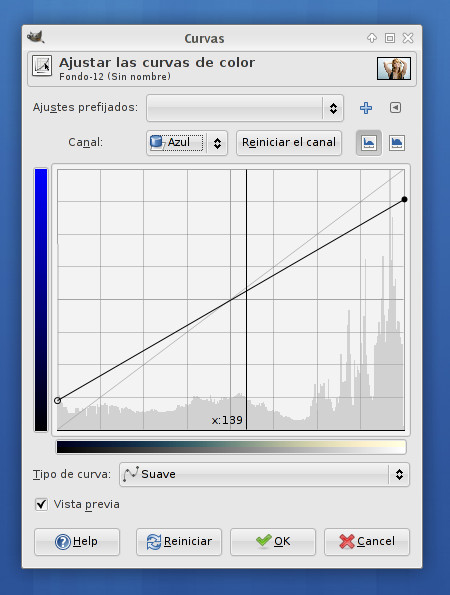The image size is (450, 595).
Task: Click Reiniciar el canal button
Action: tap(289, 143)
